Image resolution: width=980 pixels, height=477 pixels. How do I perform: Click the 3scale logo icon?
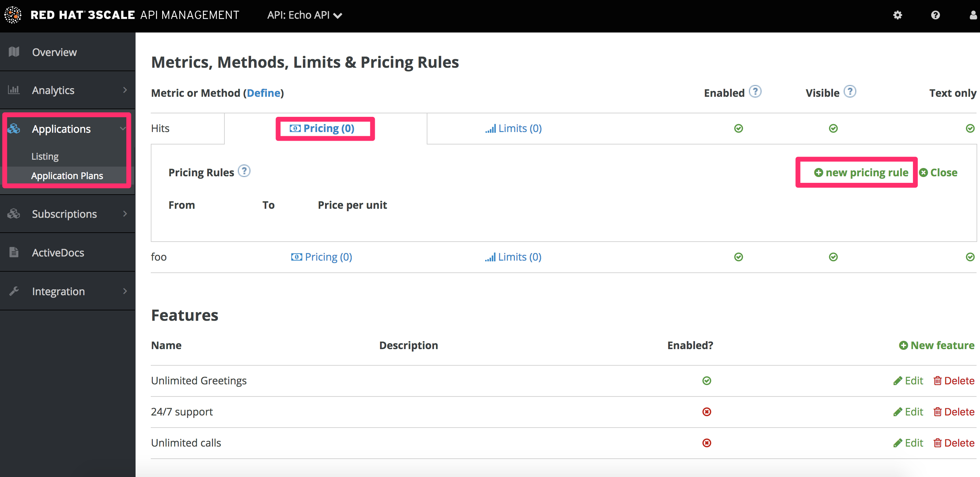[x=13, y=15]
